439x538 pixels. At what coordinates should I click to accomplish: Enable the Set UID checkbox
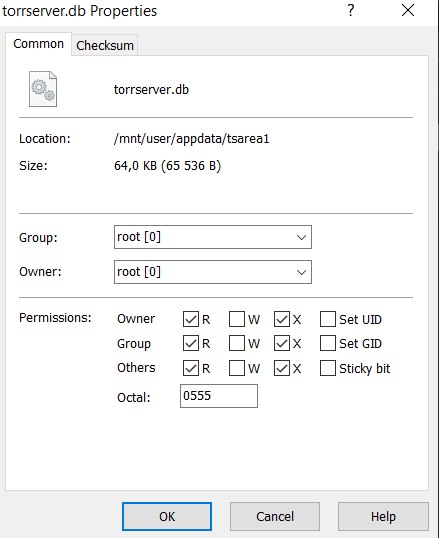point(328,319)
